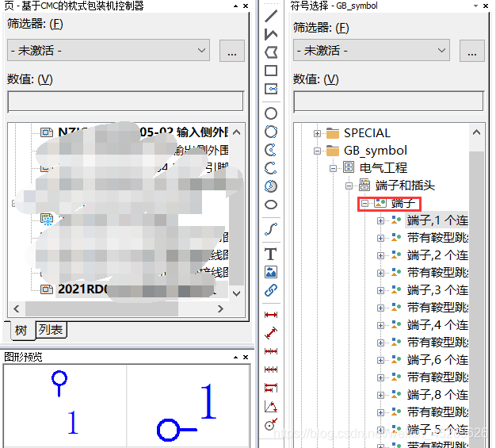The width and height of the screenshot is (496, 448).
Task: Select the baseline dimension tool
Action: pyautogui.click(x=271, y=388)
